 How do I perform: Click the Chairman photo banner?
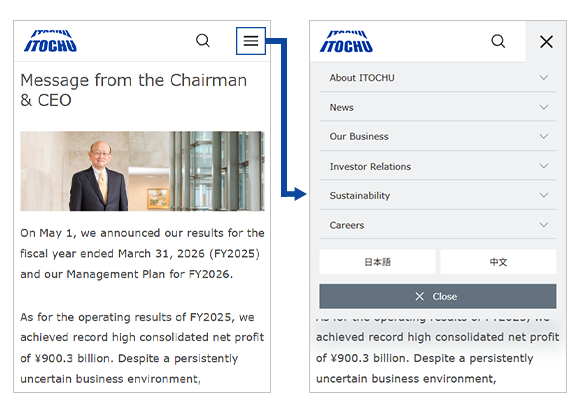(x=142, y=171)
